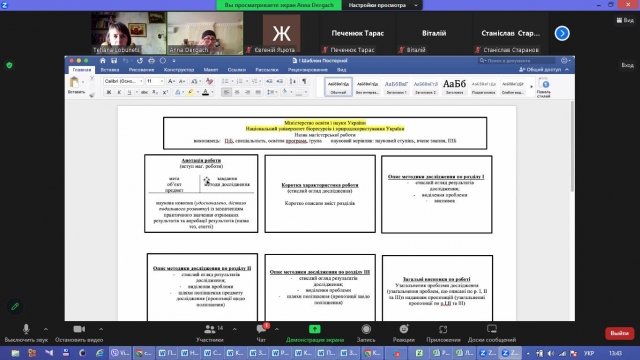Open Zoom view settings dropdown
Screen dimensions: 640x360
pos(382,5)
